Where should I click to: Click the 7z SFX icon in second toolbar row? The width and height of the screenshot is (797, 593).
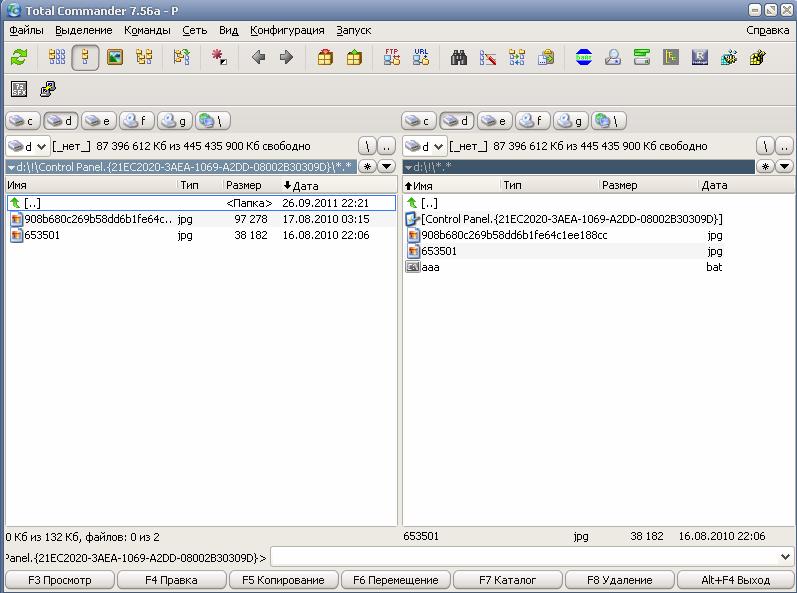tap(19, 89)
